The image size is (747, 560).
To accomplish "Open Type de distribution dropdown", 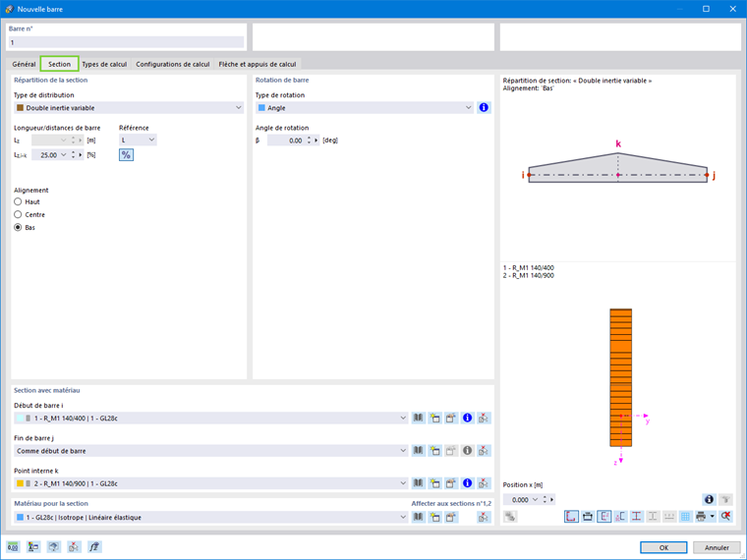I will [x=129, y=108].
